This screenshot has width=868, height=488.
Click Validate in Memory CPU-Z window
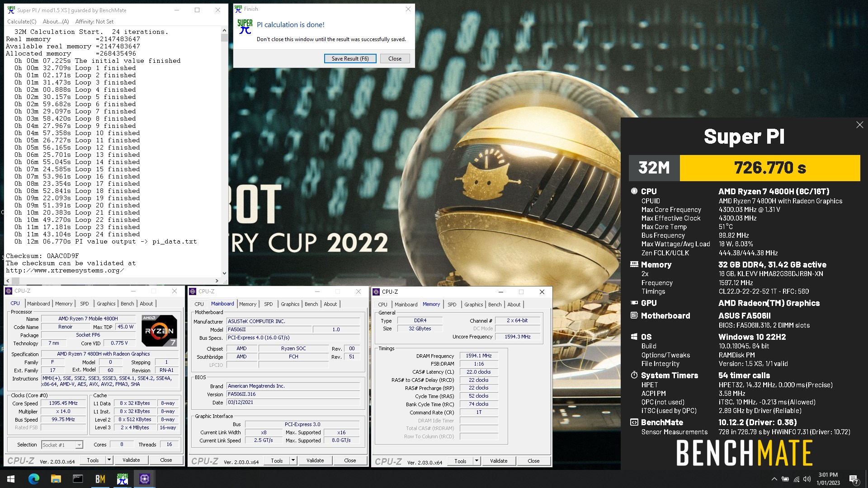click(x=499, y=461)
